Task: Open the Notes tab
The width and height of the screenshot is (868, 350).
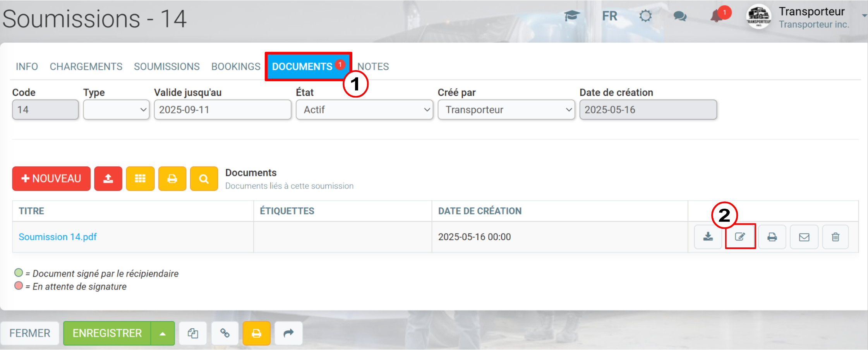Action: [373, 67]
